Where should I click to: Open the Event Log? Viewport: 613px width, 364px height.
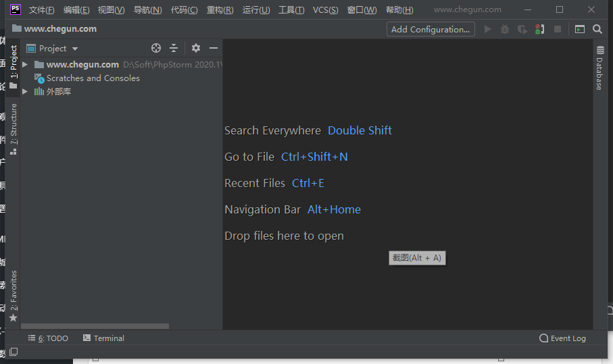[562, 338]
